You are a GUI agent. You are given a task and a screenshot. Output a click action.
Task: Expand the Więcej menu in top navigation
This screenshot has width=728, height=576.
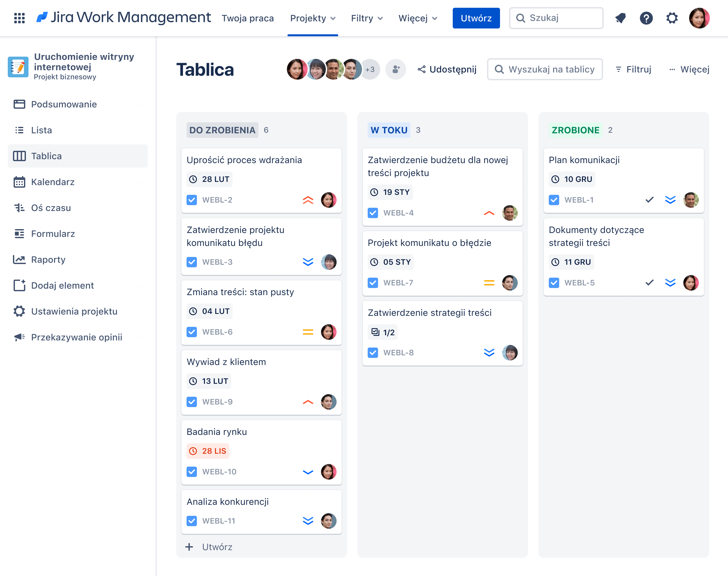point(417,18)
